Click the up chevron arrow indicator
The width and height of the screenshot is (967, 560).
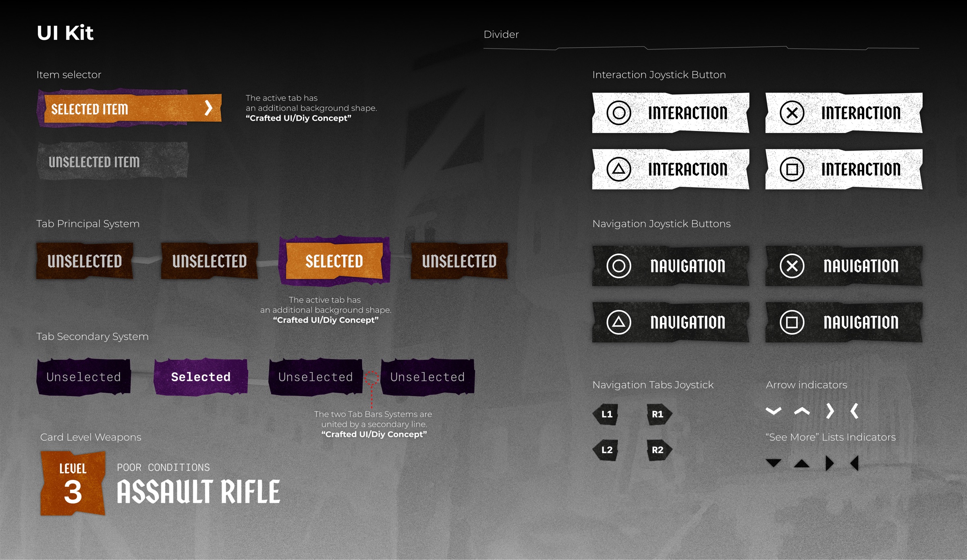coord(802,411)
